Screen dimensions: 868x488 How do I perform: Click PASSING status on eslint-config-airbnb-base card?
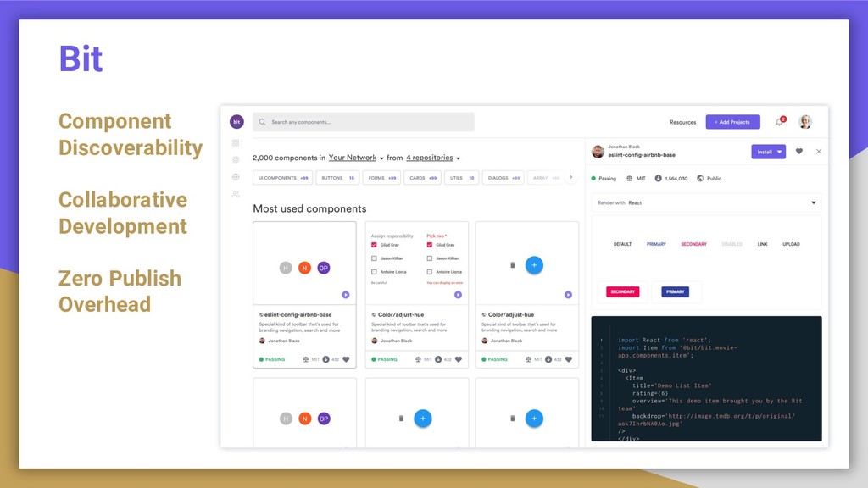pos(272,359)
